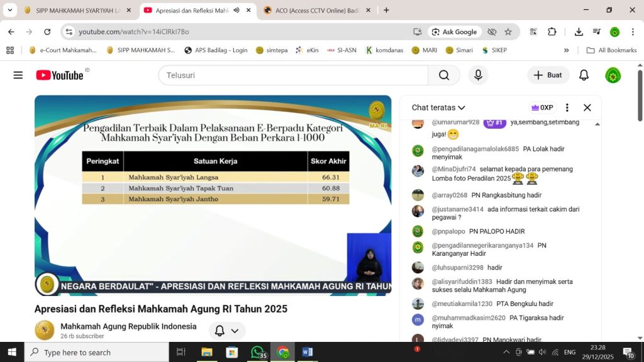Switch to the SIPP Mahkamah Syar'iyah tab

[75, 10]
